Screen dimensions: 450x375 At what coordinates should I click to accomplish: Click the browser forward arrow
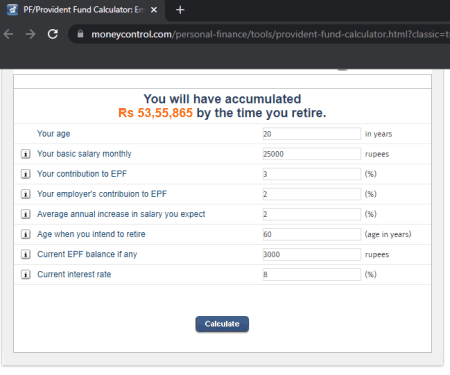30,34
